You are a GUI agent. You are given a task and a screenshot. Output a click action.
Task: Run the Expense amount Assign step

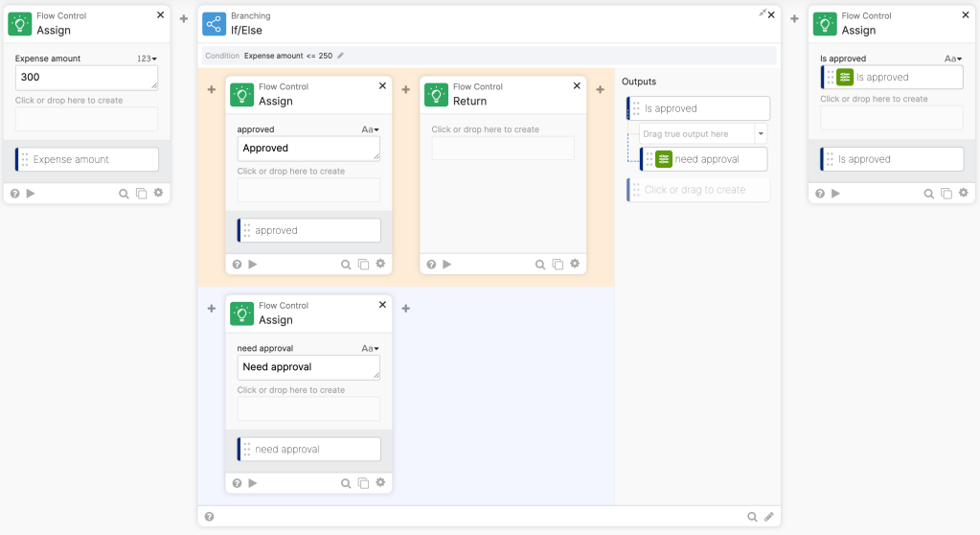[x=31, y=194]
